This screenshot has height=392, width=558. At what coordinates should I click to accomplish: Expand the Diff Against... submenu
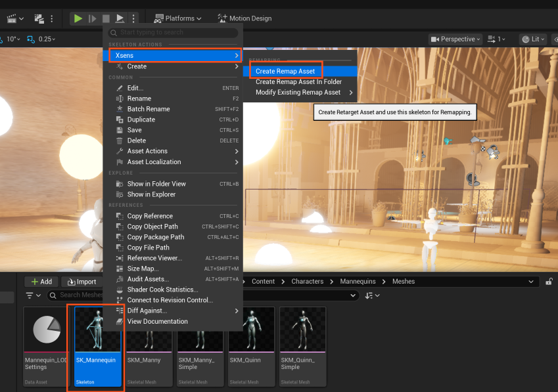tap(173, 311)
